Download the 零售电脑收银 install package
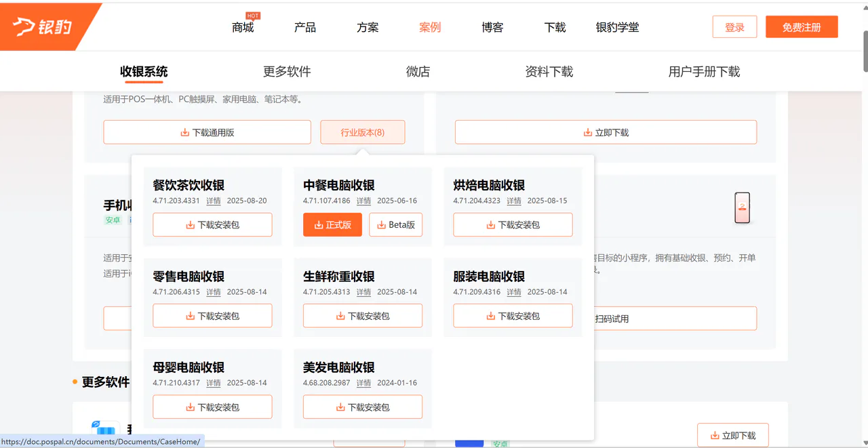Viewport: 868px width, 448px height. pos(212,316)
